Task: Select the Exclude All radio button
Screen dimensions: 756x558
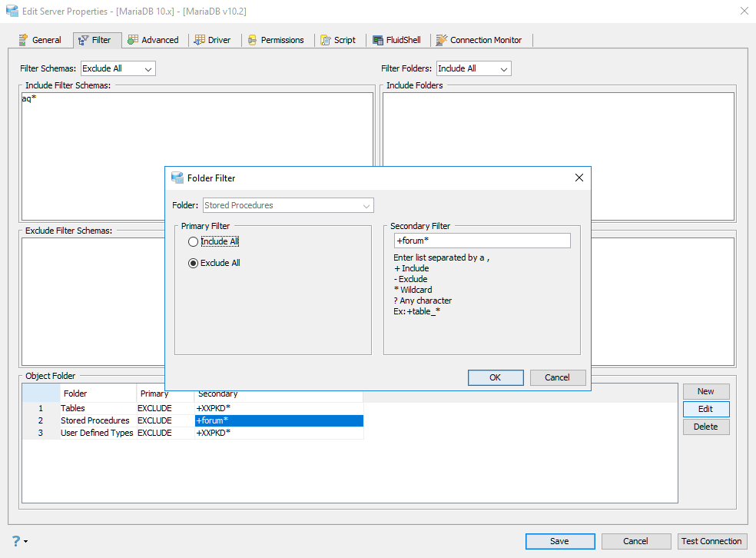Action: pos(193,263)
